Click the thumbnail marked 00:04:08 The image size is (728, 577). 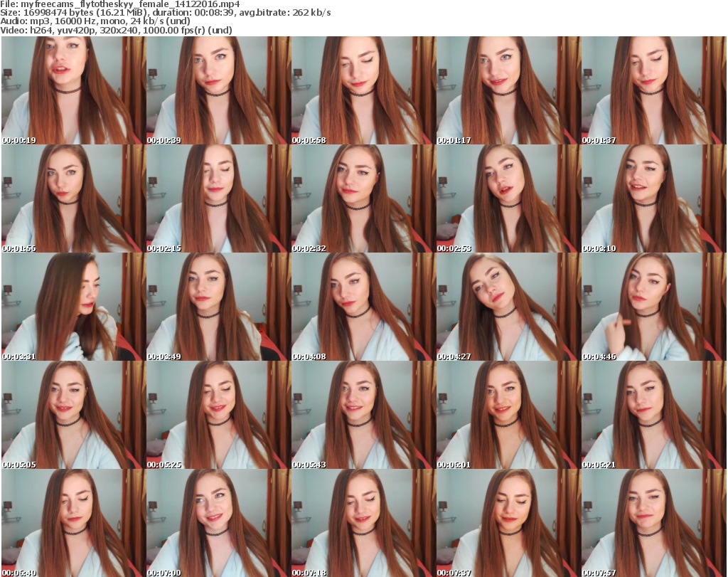[x=363, y=307]
